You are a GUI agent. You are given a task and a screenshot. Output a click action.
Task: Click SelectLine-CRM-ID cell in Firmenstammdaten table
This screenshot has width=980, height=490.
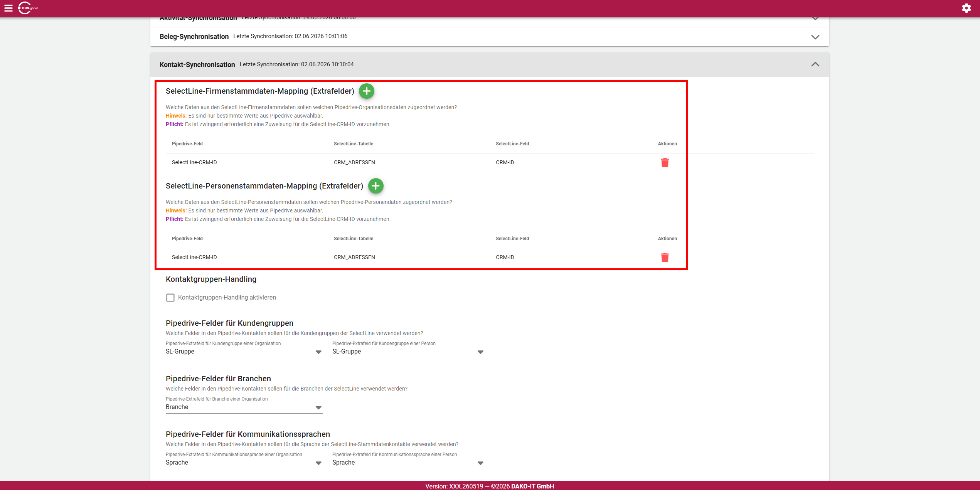click(x=194, y=162)
